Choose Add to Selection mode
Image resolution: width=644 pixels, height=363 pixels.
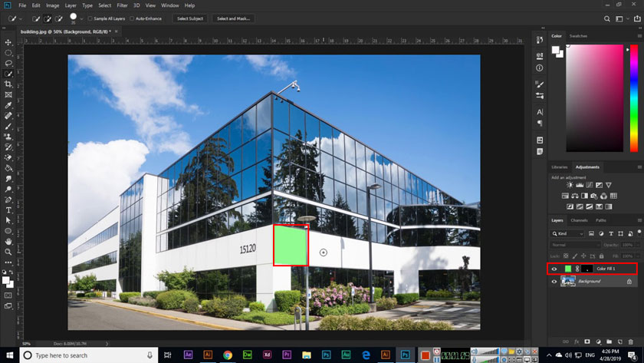[x=48, y=18]
